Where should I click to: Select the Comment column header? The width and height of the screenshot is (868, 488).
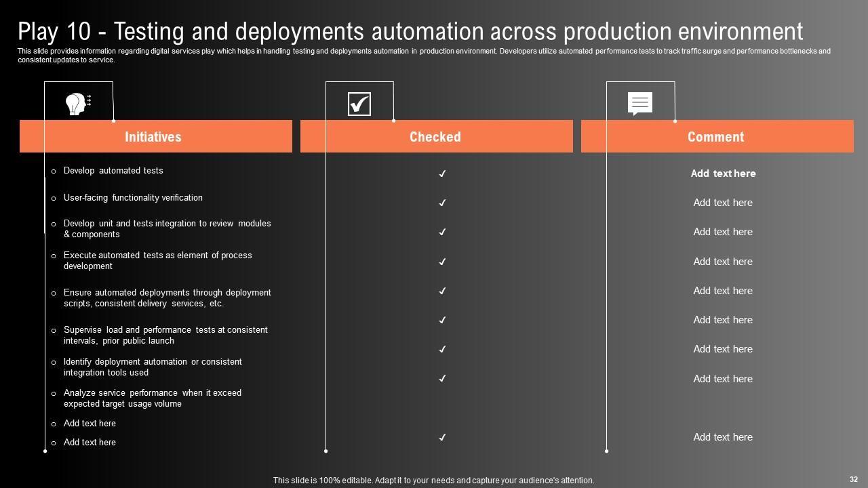tap(717, 136)
